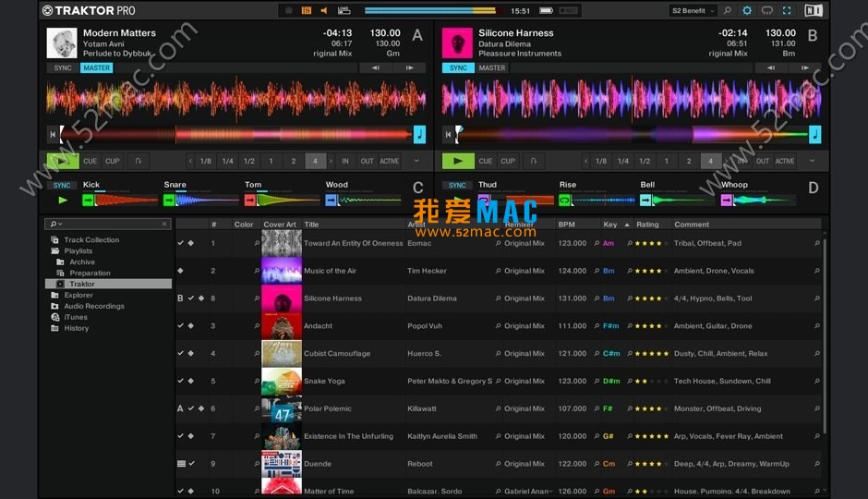868x499 pixels.
Task: Toggle SYNC on Remix Deck D
Action: coord(457,186)
